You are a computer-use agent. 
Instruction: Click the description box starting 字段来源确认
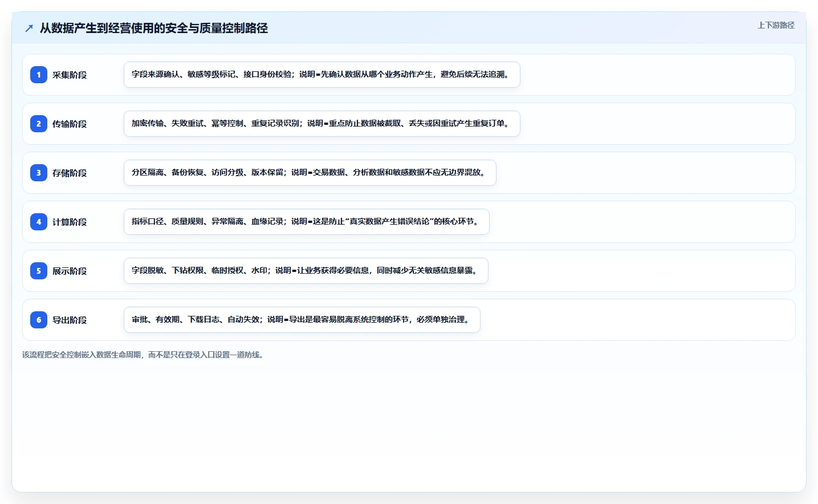coord(322,75)
